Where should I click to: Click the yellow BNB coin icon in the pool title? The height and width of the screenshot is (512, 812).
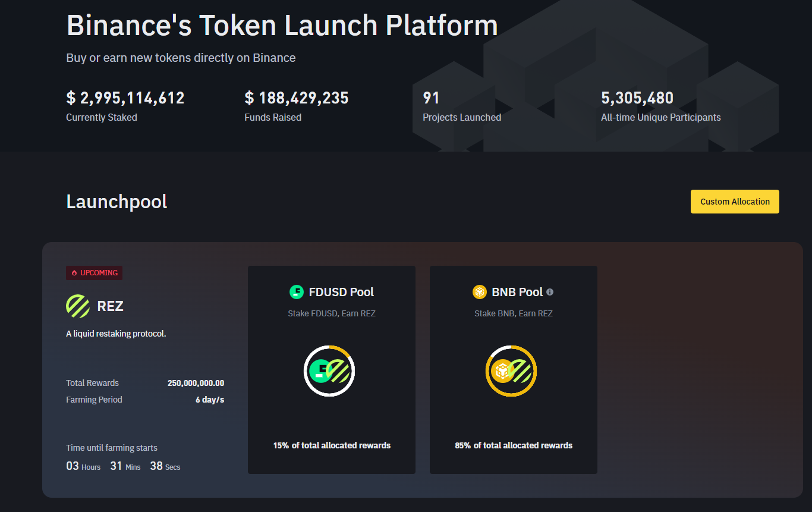[479, 292]
